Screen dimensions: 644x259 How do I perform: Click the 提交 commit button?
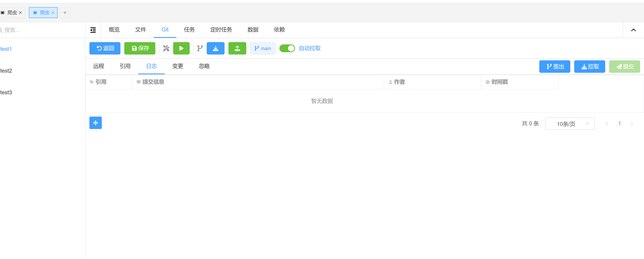(624, 67)
